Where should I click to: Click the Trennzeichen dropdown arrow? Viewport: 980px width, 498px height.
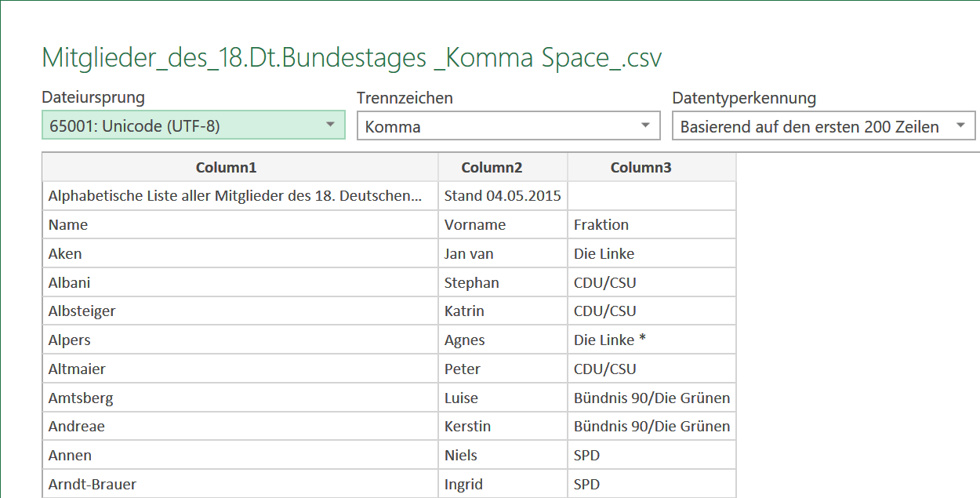[x=645, y=126]
